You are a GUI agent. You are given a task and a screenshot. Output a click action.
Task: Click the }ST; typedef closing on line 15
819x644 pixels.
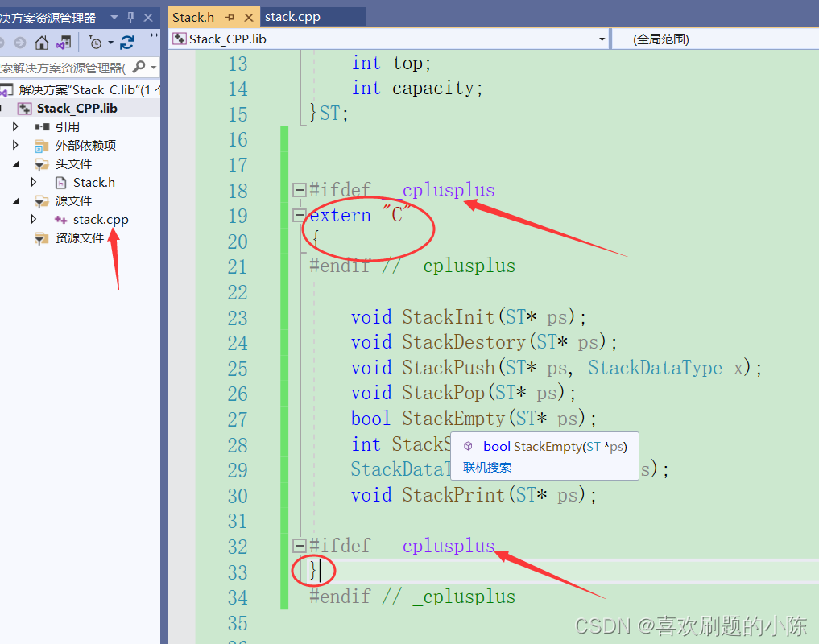pyautogui.click(x=329, y=114)
